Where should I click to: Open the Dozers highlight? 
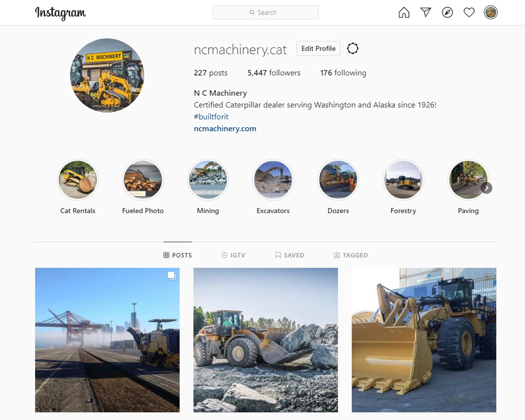pyautogui.click(x=338, y=180)
